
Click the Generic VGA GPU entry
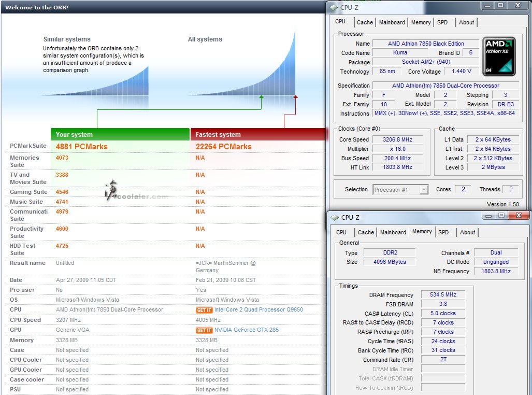point(73,330)
